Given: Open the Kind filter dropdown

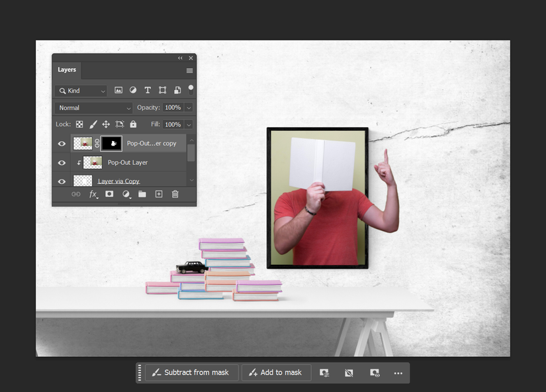Looking at the screenshot, I should click(79, 90).
